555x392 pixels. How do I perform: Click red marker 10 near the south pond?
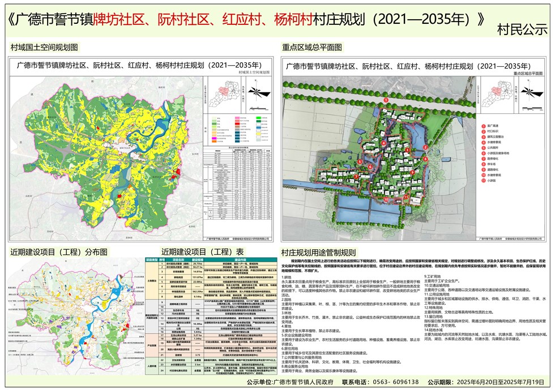point(386,199)
